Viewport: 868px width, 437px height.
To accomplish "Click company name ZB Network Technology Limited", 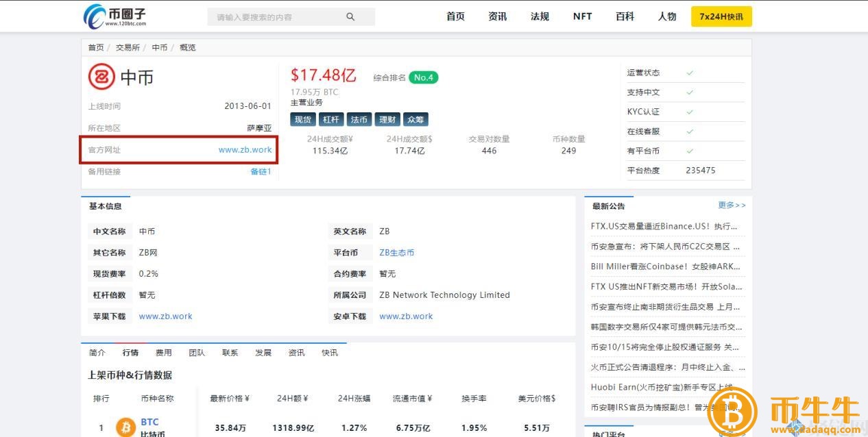I will [x=444, y=295].
